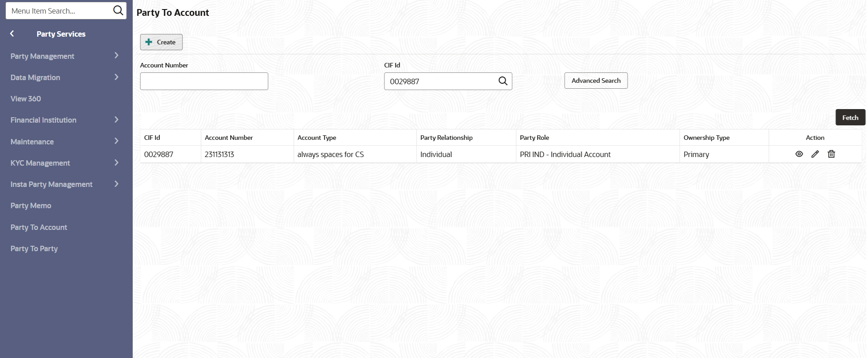Click into the Menu Item Search box
The image size is (868, 358).
(x=59, y=11)
